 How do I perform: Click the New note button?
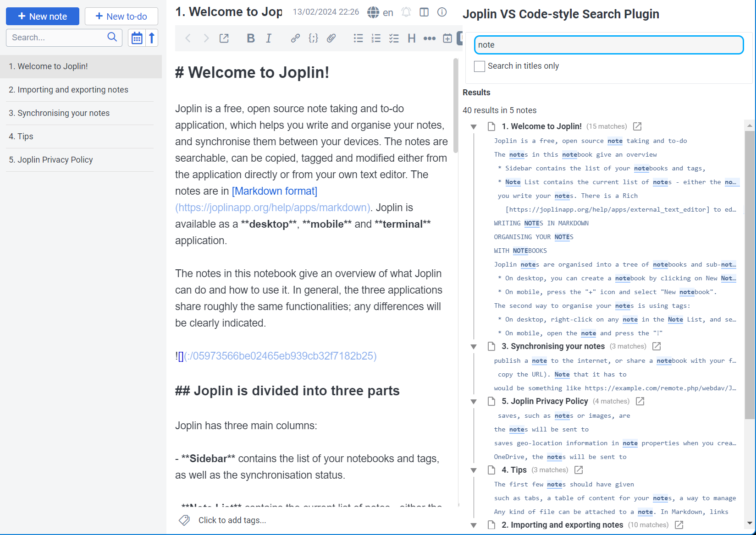pyautogui.click(x=42, y=16)
